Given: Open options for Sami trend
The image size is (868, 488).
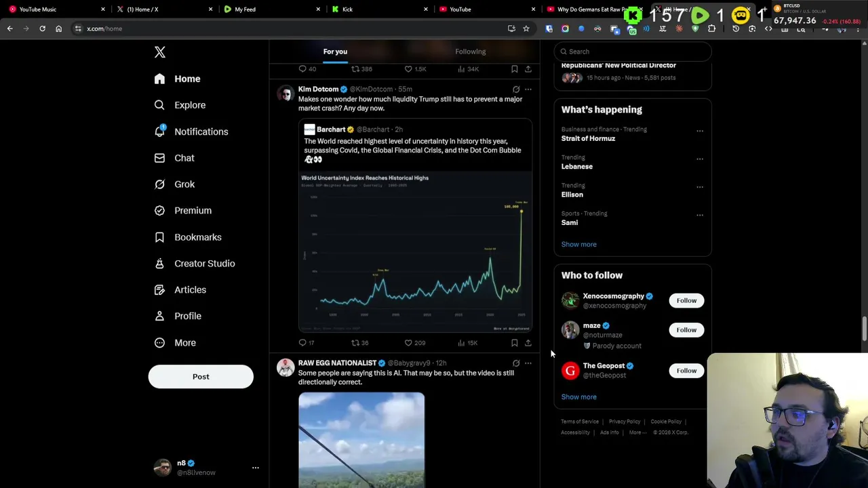Looking at the screenshot, I should coord(700,216).
